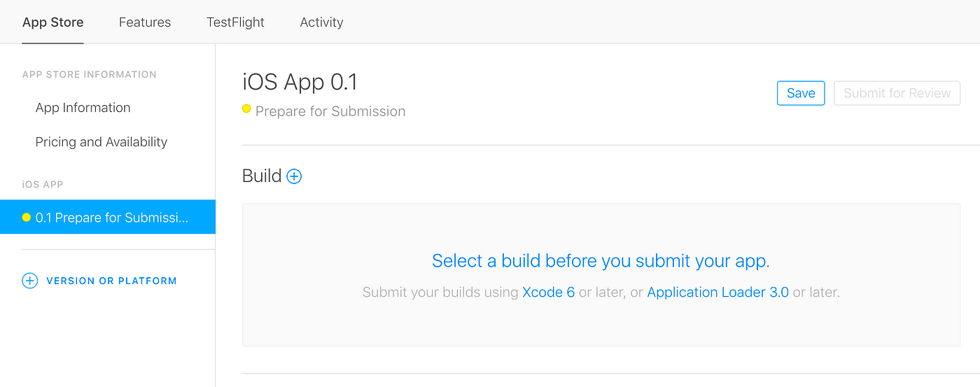Go to the TestFlight tab
The width and height of the screenshot is (980, 387).
(235, 22)
